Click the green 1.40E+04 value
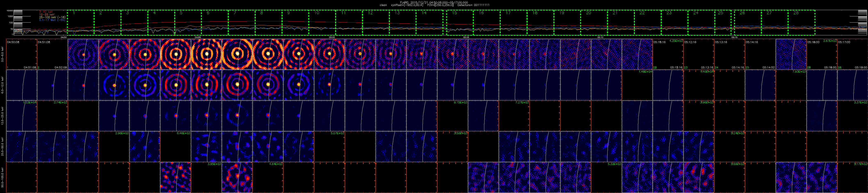This screenshot has width=868, height=193. click(x=707, y=71)
